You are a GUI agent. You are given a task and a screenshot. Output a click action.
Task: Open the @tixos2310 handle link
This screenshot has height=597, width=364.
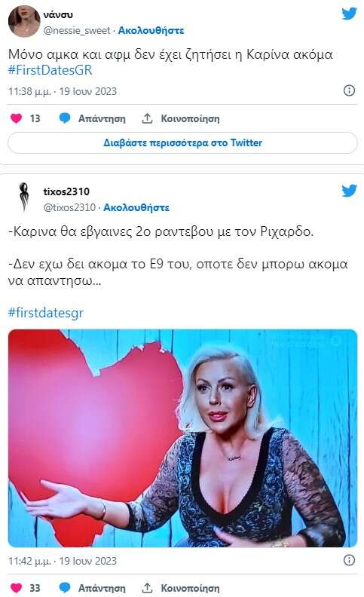click(x=69, y=207)
